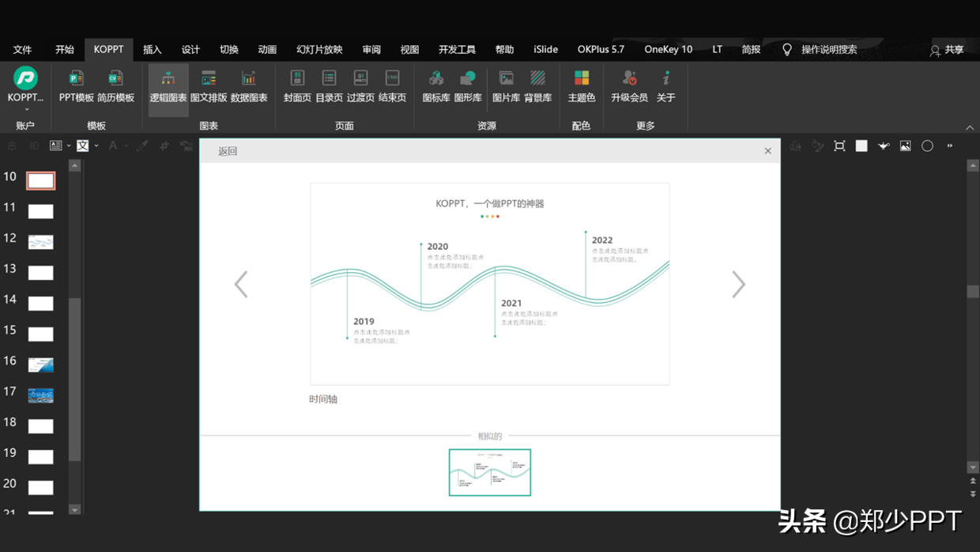Image resolution: width=980 pixels, height=552 pixels.
Task: Click slide panel scroll up arrow
Action: [x=74, y=166]
